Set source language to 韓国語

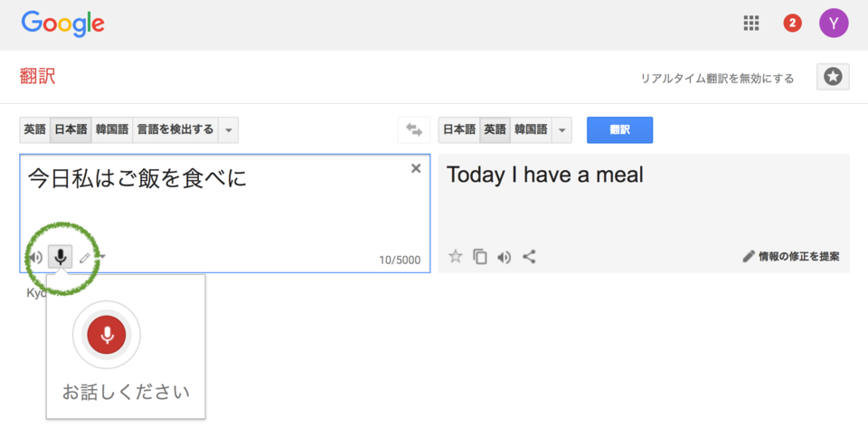click(x=112, y=129)
